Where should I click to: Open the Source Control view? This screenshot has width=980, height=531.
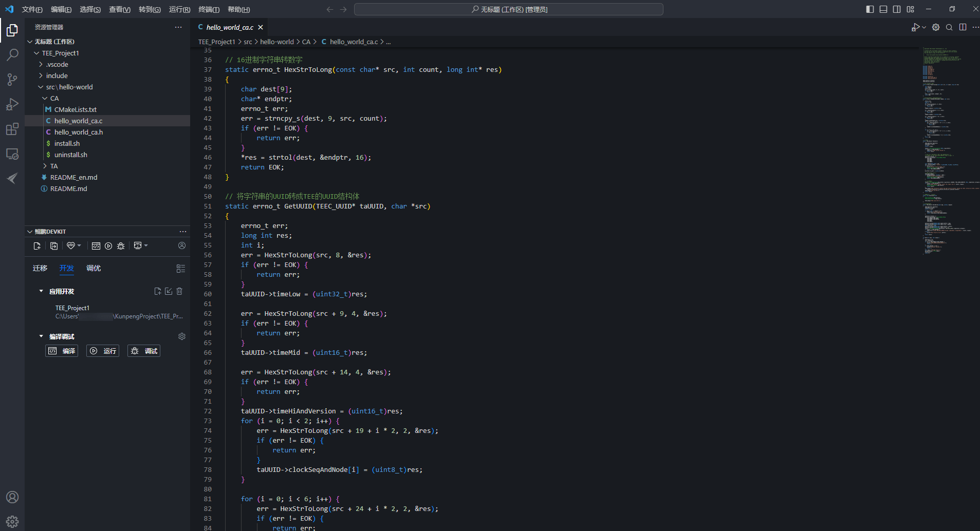tap(12, 79)
